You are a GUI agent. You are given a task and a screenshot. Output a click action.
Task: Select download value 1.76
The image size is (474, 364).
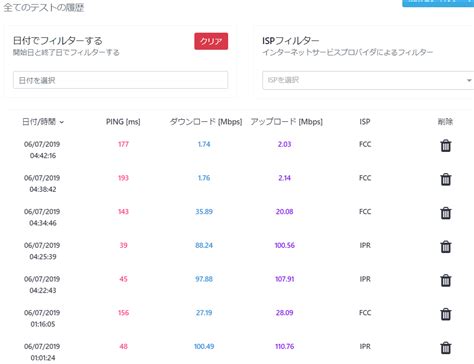coord(204,178)
